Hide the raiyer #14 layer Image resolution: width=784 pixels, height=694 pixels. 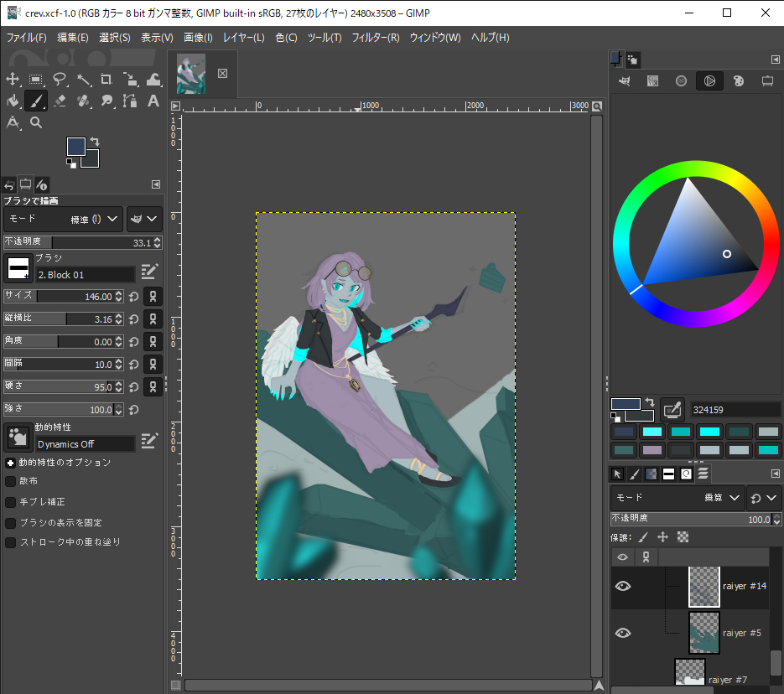click(622, 586)
